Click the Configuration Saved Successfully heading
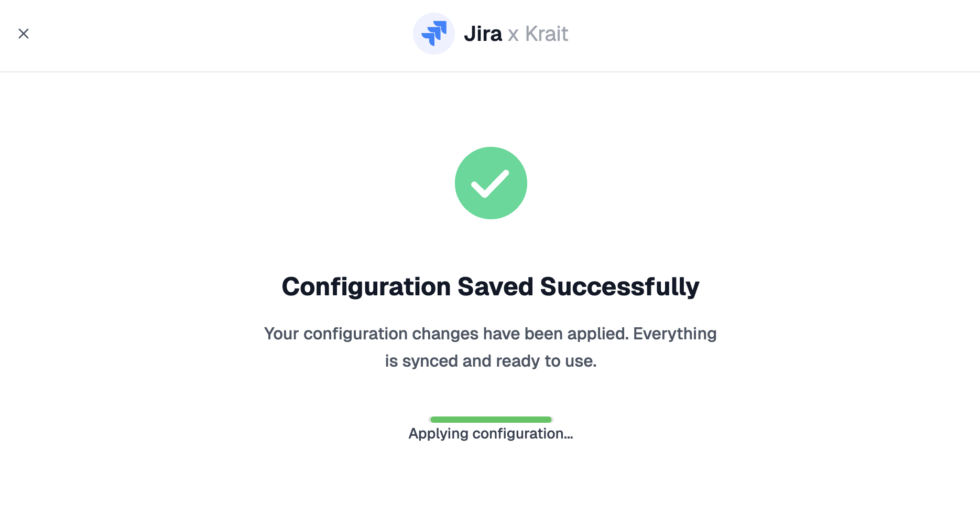The height and width of the screenshot is (513, 980). tap(491, 286)
